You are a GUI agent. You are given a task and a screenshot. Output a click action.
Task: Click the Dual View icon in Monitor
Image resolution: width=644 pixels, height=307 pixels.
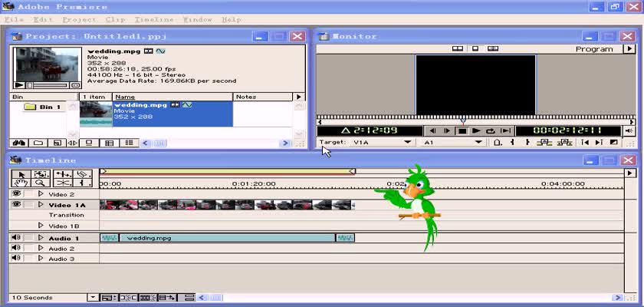458,48
